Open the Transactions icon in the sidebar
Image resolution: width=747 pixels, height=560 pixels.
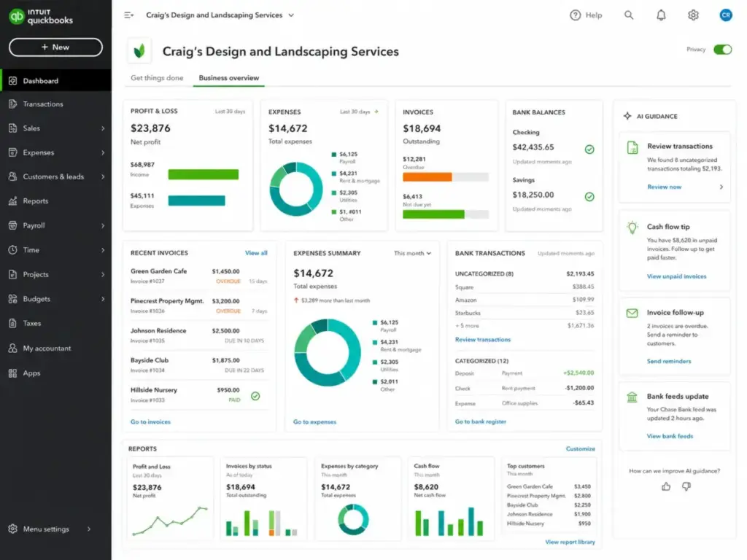[x=13, y=104]
